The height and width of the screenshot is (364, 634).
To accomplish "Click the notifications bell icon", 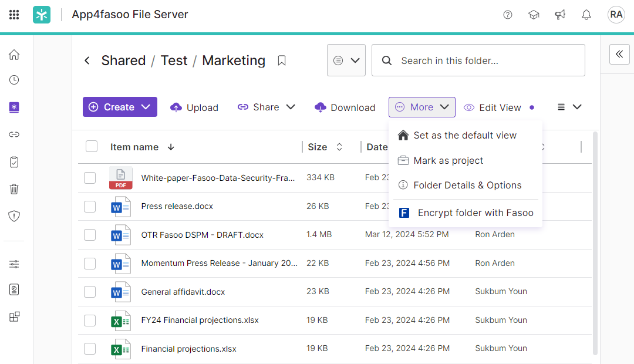I will (x=586, y=15).
